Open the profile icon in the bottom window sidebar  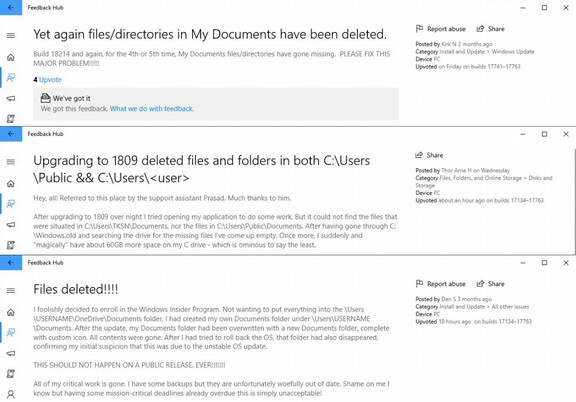pyautogui.click(x=11, y=394)
